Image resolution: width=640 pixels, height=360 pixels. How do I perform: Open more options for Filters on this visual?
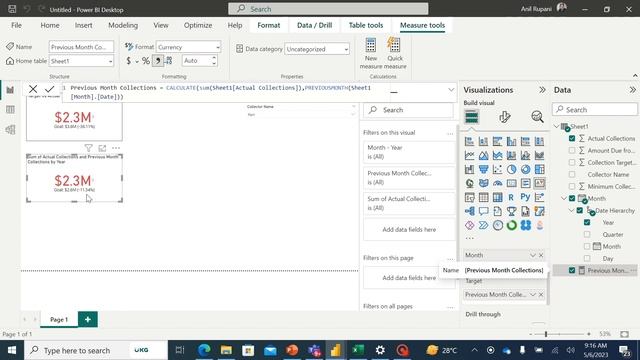tap(450, 133)
